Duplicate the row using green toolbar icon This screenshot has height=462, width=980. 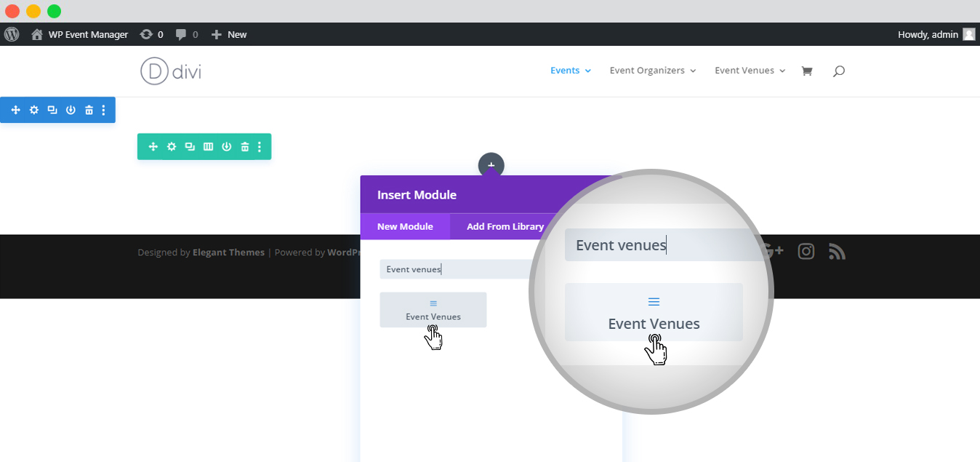[190, 146]
